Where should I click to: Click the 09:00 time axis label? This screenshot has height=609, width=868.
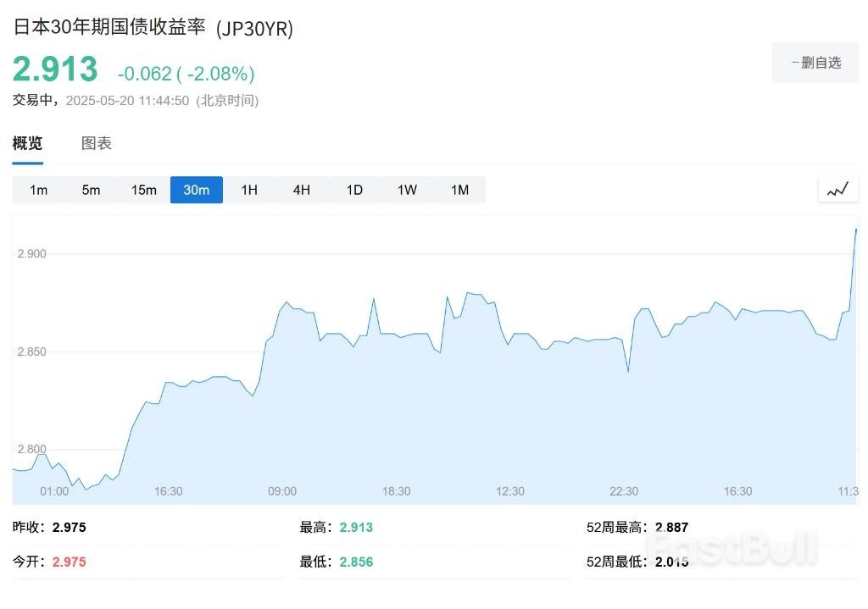(282, 491)
